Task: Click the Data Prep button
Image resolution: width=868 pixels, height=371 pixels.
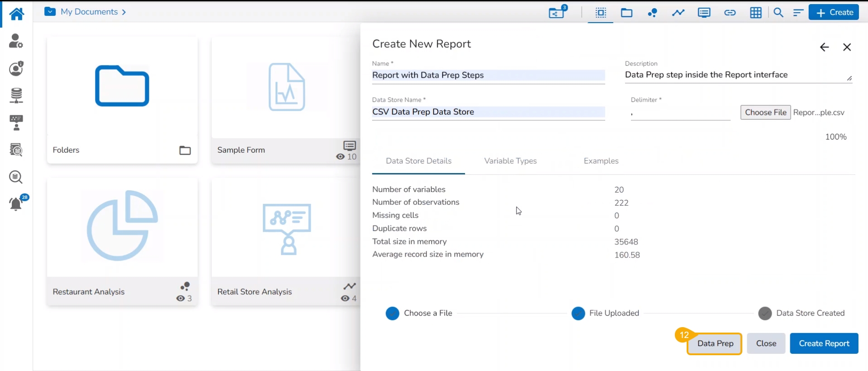Action: point(715,343)
